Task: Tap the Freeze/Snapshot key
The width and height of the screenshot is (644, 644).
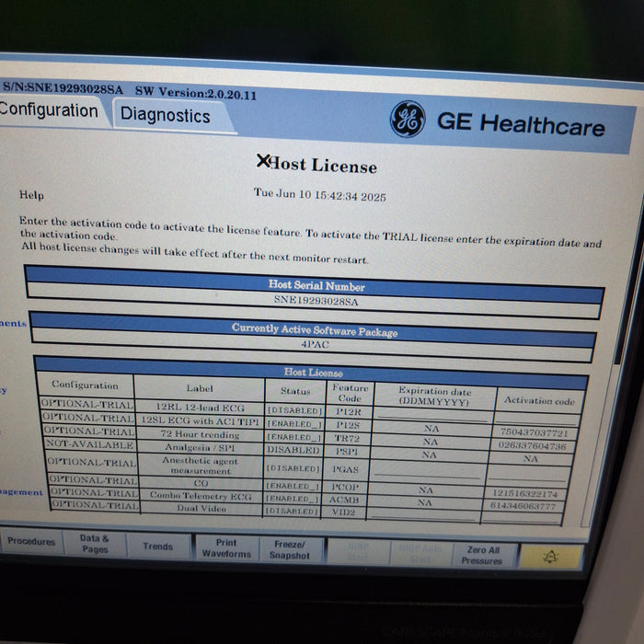Action: 290,550
